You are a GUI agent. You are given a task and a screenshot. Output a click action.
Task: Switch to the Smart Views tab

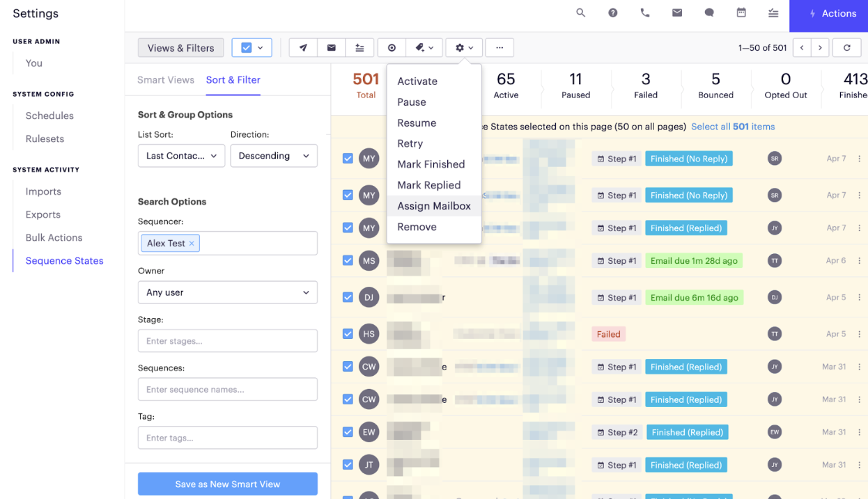(x=166, y=80)
